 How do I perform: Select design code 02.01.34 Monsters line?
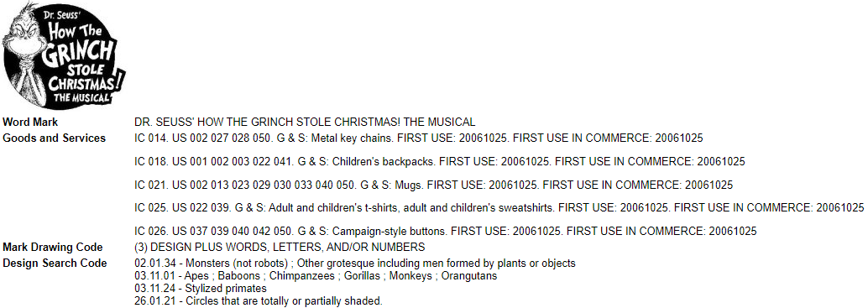click(355, 264)
